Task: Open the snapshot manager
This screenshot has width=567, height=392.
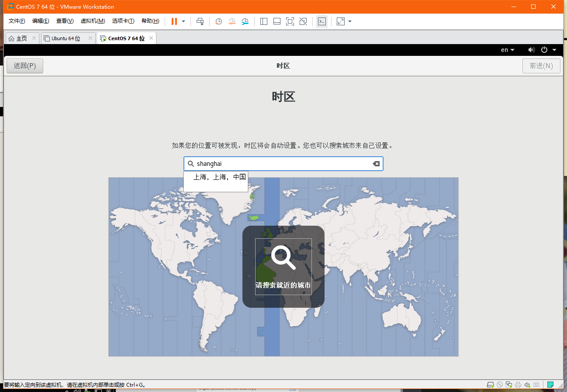Action: 245,21
